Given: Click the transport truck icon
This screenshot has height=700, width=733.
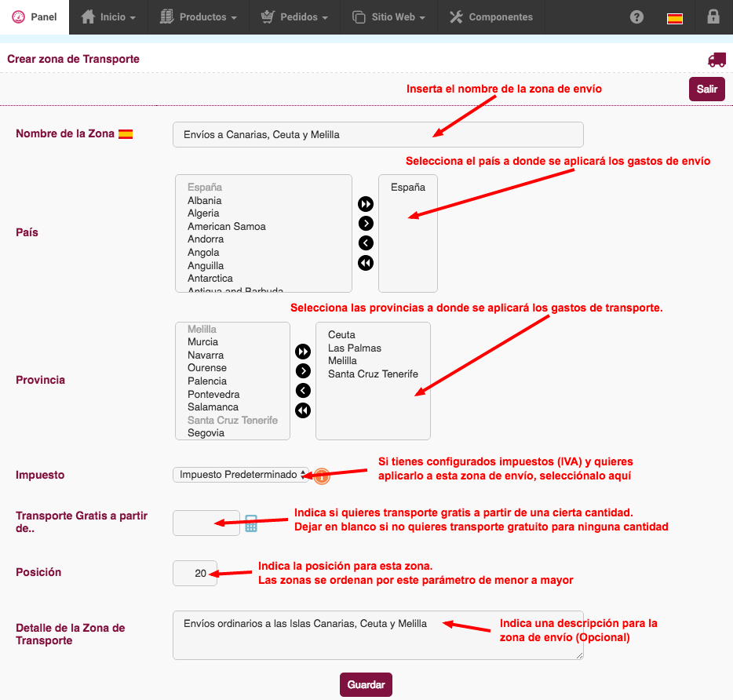Looking at the screenshot, I should (716, 60).
